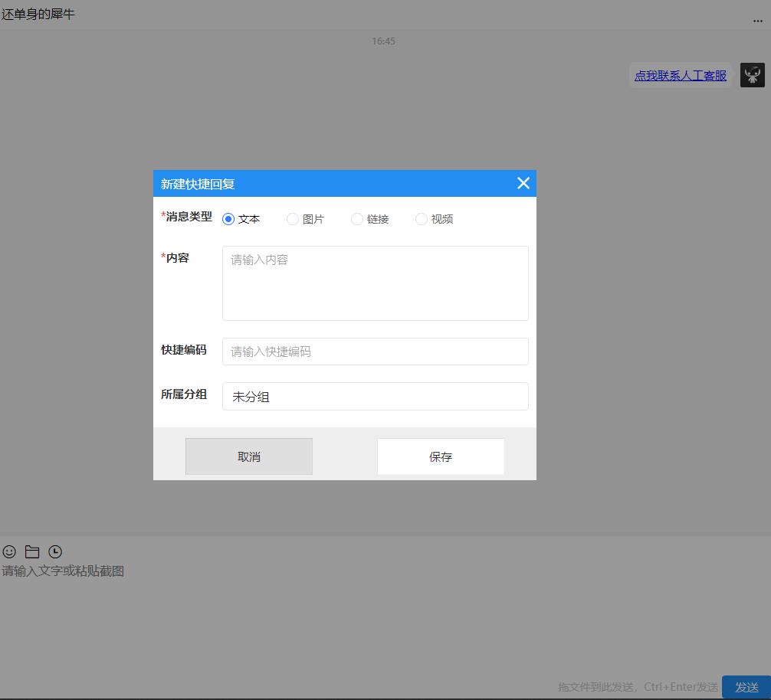This screenshot has width=771, height=700.
Task: Open quick replies via the clock icon
Action: click(55, 551)
